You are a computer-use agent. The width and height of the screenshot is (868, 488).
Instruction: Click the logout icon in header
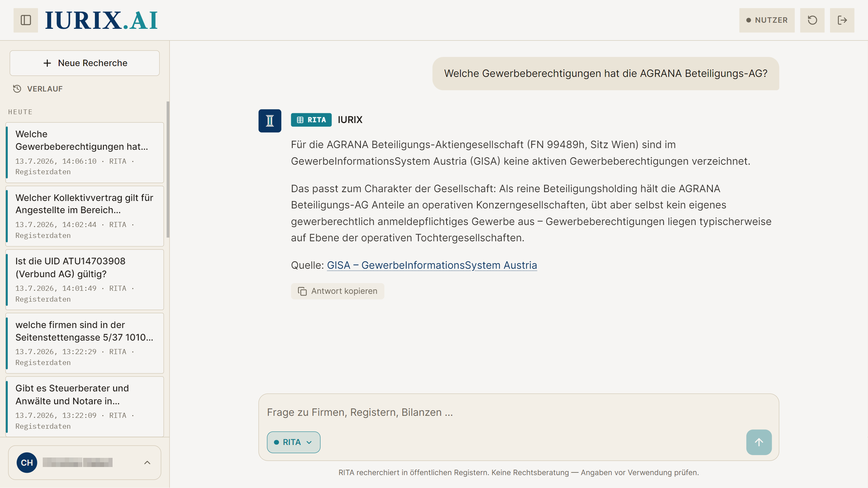tap(842, 20)
